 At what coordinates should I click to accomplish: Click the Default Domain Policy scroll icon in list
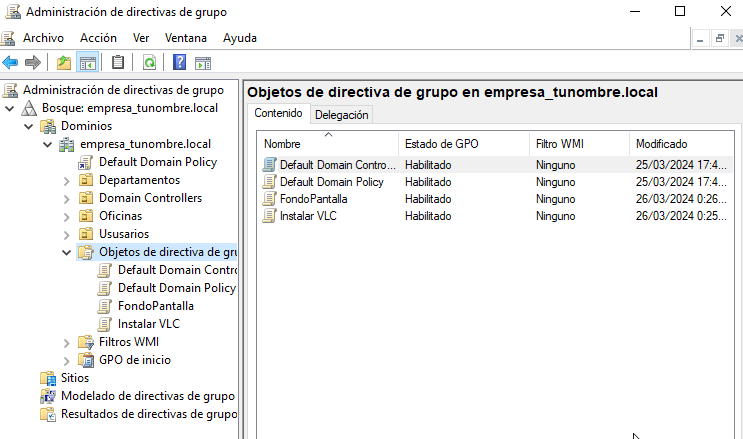coord(270,182)
